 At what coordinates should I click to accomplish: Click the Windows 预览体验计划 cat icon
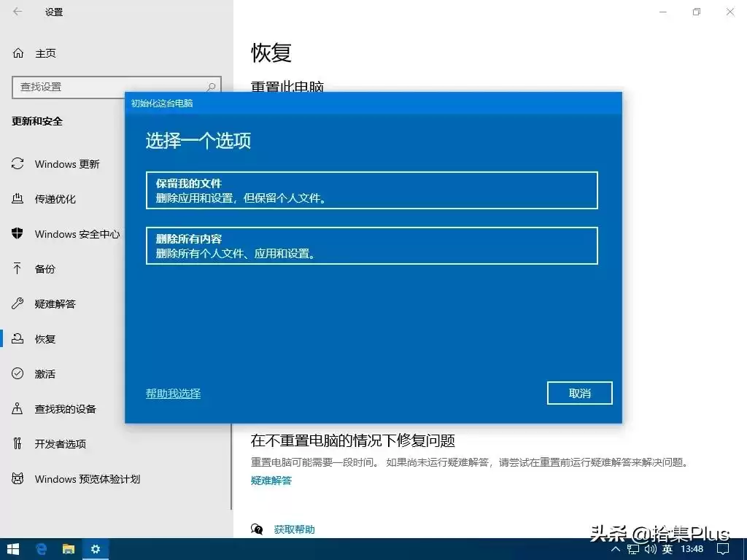pos(18,478)
